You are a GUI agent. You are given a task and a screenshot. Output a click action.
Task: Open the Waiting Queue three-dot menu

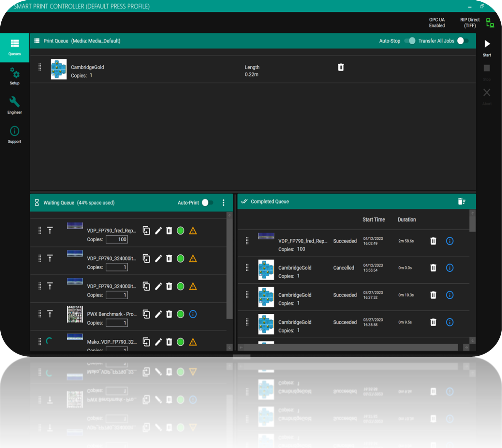pyautogui.click(x=223, y=202)
